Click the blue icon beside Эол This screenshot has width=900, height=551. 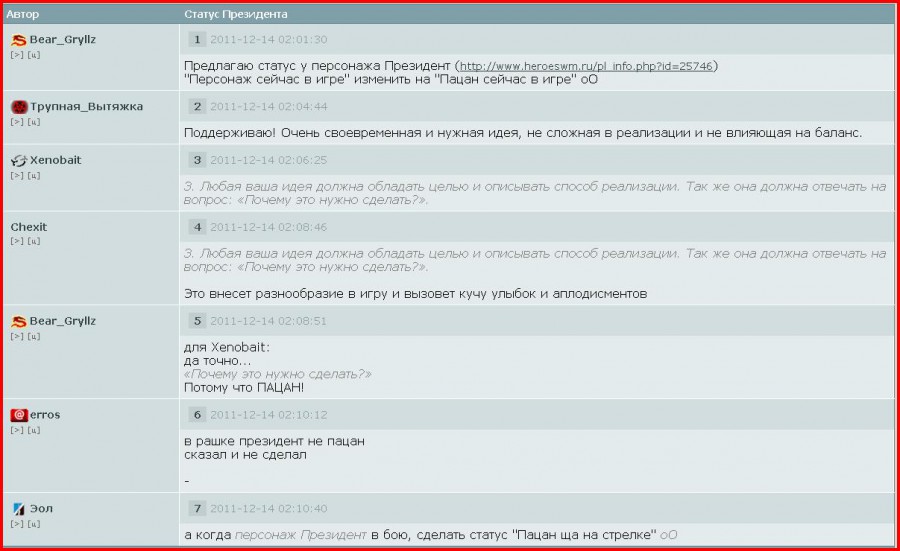(x=19, y=509)
